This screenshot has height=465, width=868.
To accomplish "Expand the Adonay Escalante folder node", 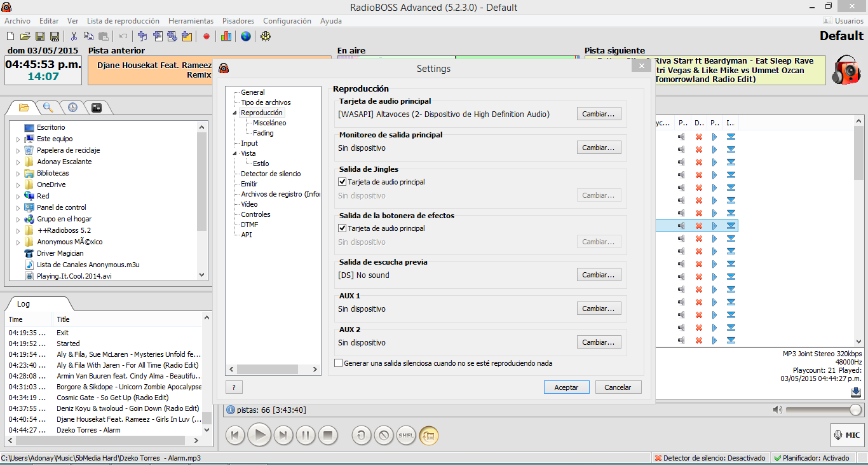I will click(x=18, y=162).
